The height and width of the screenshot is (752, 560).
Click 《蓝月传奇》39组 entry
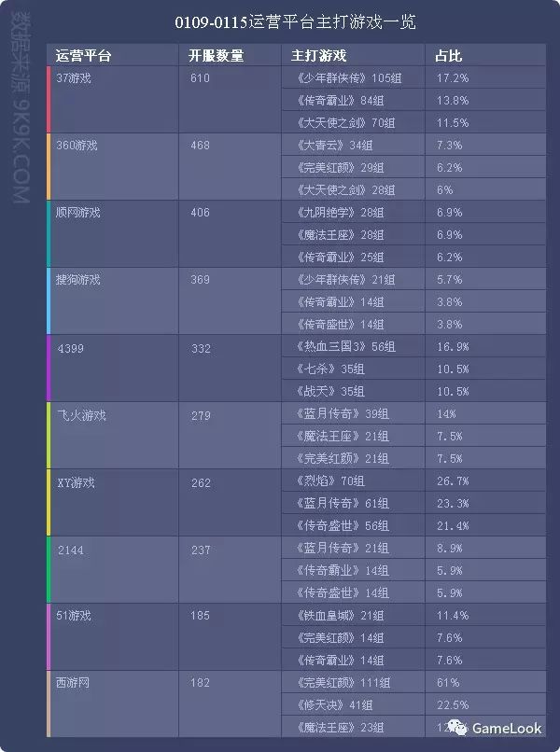[343, 413]
